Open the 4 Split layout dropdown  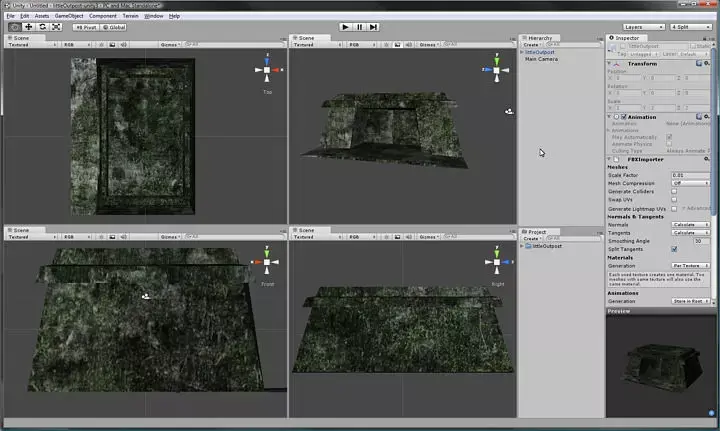click(x=690, y=27)
